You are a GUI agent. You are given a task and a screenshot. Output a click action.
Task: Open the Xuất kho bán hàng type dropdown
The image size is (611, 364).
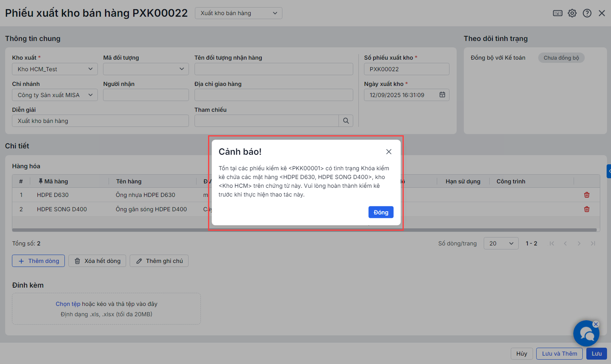pyautogui.click(x=238, y=13)
